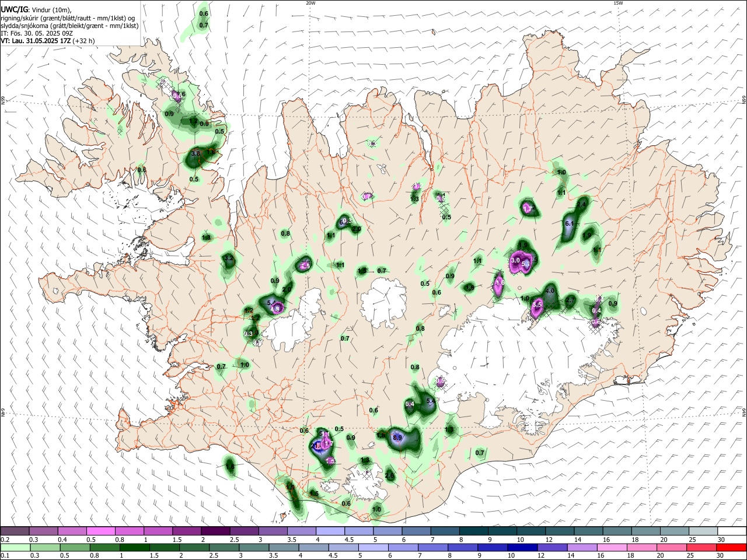Click the '2.7' precipitation value
Screen dimensions: 747x560
(571, 300)
